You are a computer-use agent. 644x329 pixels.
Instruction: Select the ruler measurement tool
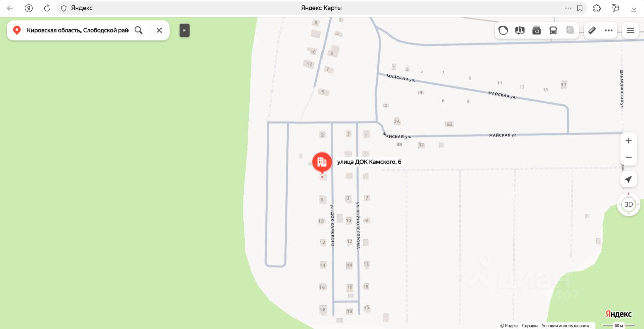coord(592,30)
